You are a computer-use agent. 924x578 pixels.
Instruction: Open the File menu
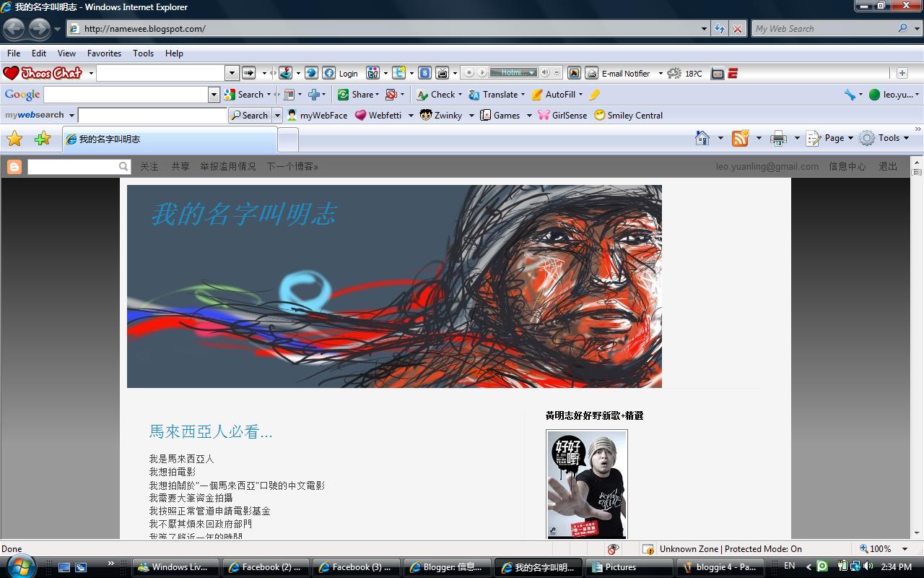click(14, 53)
